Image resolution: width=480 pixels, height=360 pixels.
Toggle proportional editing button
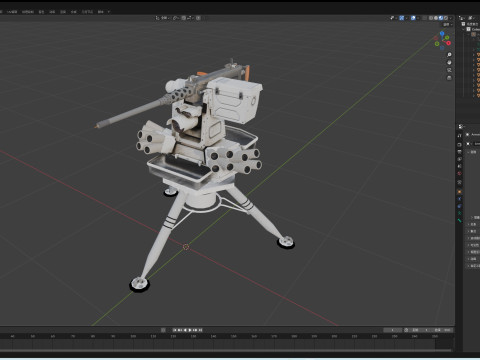(x=198, y=18)
